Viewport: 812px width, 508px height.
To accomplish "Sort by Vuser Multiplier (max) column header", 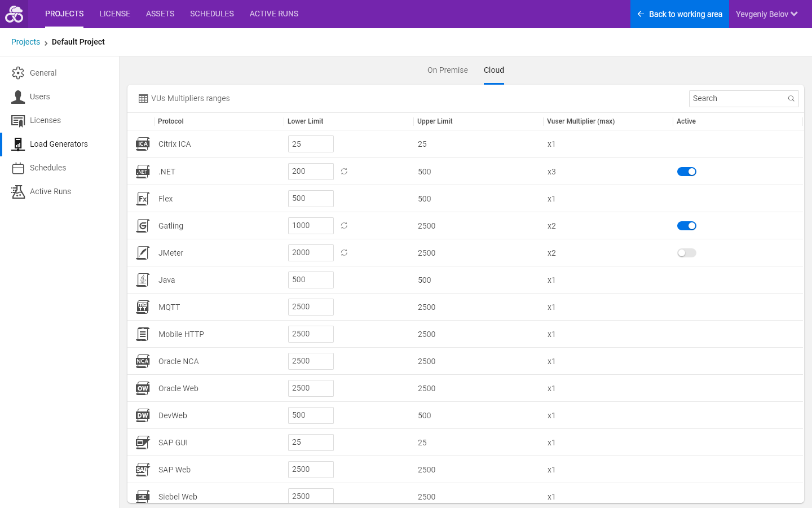I will click(x=581, y=121).
